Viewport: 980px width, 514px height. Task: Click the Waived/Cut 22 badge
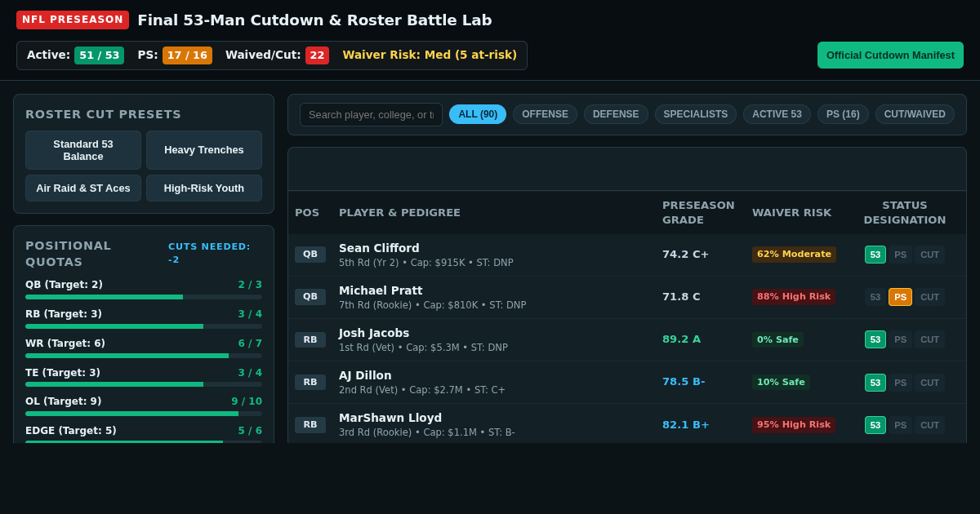[x=317, y=55]
